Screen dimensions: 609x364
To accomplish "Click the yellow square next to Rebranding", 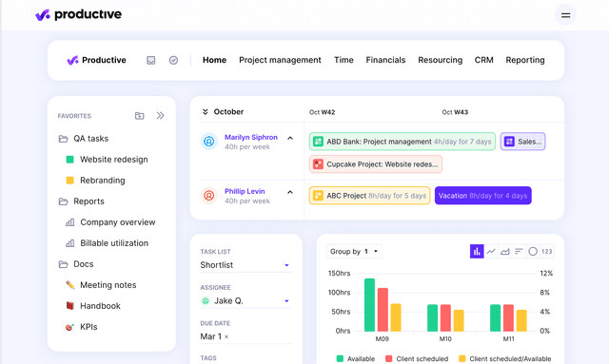I will point(69,181).
